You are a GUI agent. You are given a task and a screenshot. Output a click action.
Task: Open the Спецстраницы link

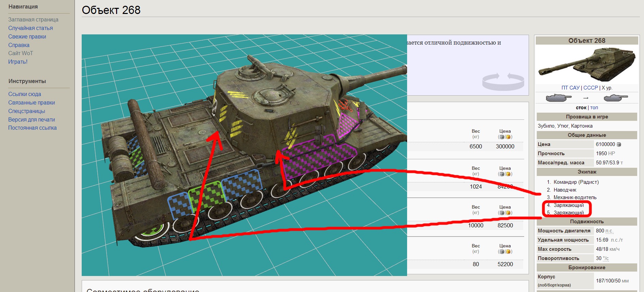pos(27,111)
